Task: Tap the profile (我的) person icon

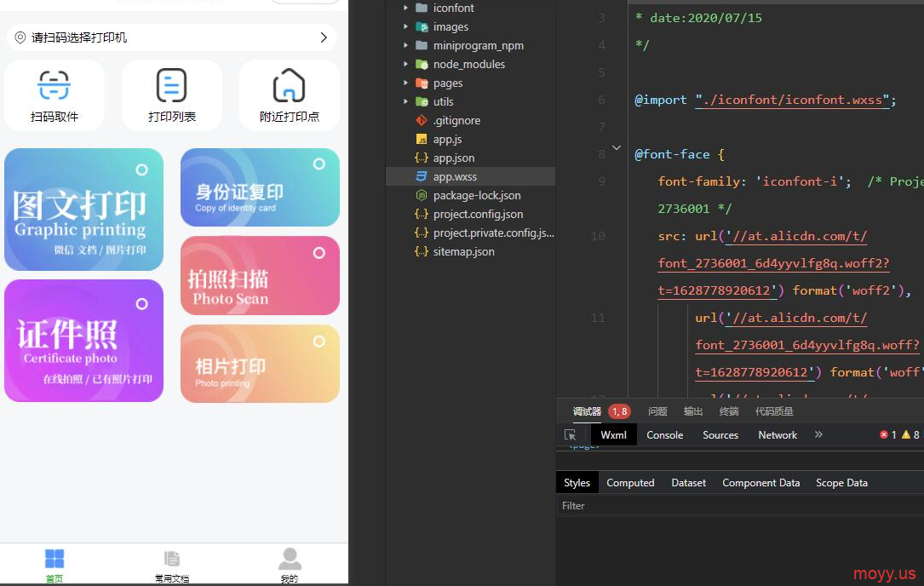Action: (x=290, y=560)
